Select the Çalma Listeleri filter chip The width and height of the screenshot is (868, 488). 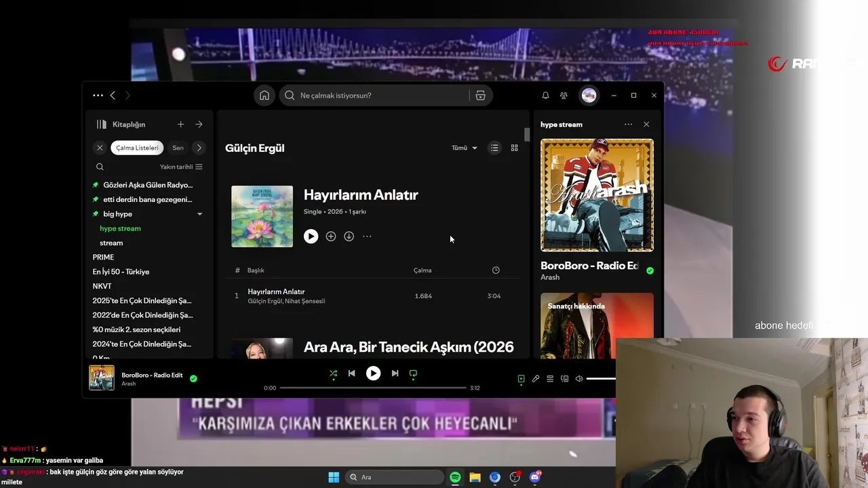(137, 148)
